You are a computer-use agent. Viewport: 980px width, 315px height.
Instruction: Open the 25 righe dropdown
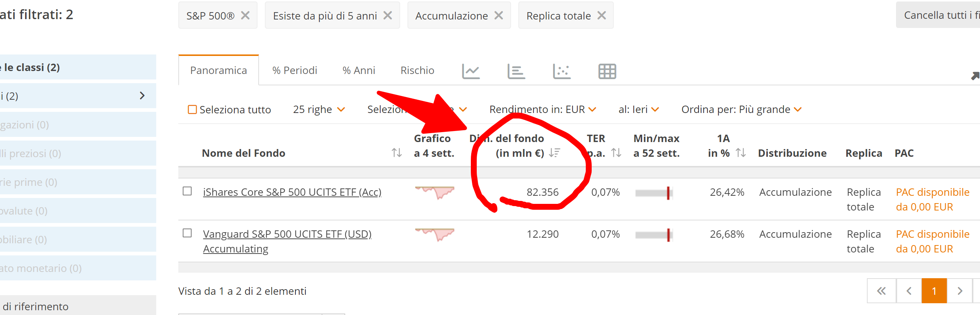[319, 109]
